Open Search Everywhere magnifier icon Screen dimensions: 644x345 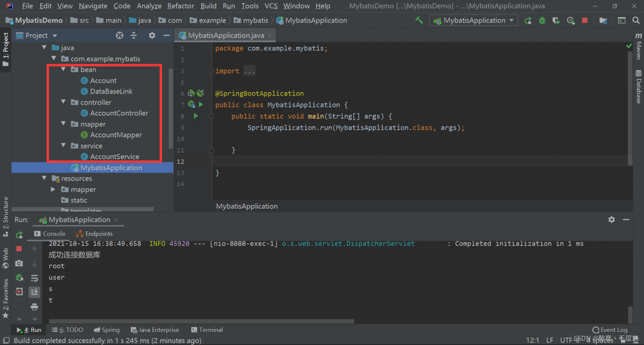click(x=635, y=21)
